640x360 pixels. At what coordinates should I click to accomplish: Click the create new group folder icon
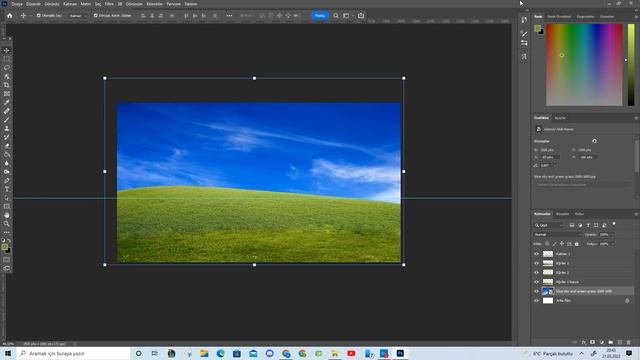coord(611,342)
